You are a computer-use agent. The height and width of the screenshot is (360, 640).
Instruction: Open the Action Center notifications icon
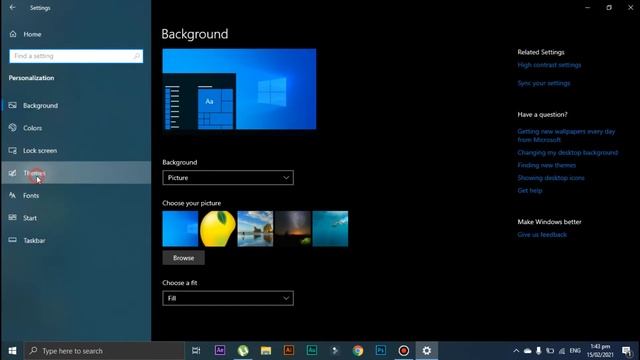[627, 351]
